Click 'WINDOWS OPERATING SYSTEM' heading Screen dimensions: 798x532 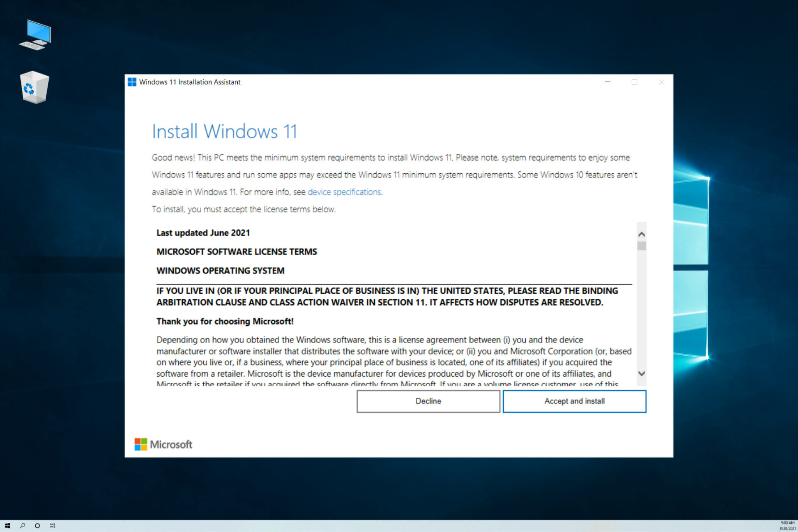(220, 271)
